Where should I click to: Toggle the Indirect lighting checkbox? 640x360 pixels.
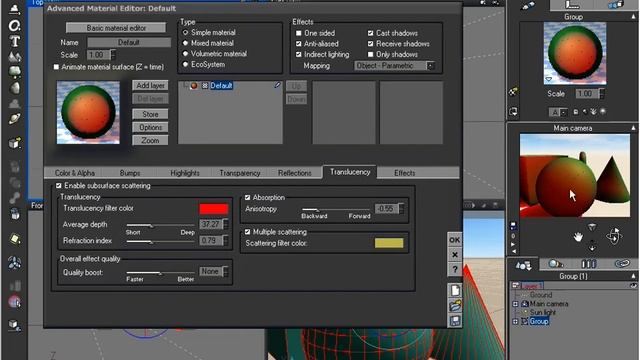tap(298, 54)
